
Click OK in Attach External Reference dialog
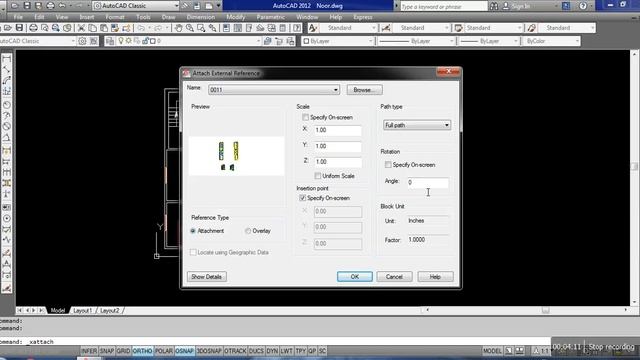(x=355, y=277)
